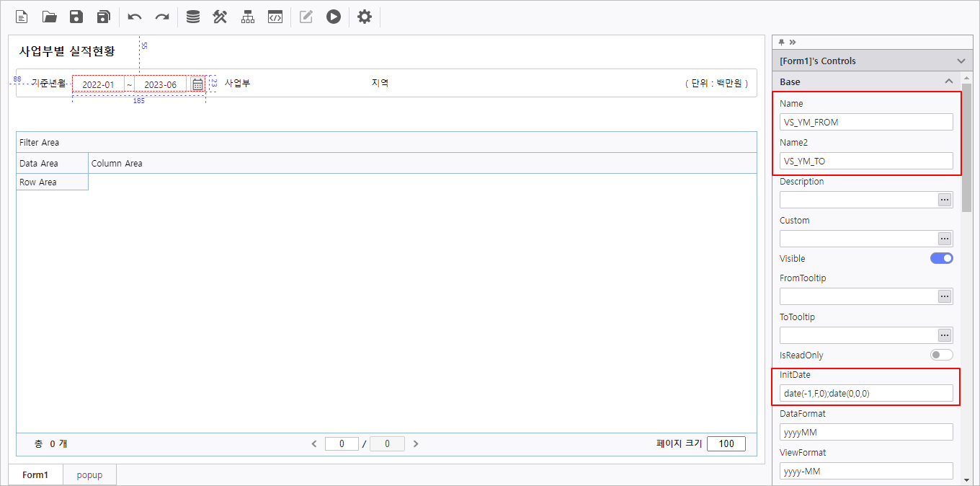
Task: Select the end date 2023-06
Action: coord(161,84)
